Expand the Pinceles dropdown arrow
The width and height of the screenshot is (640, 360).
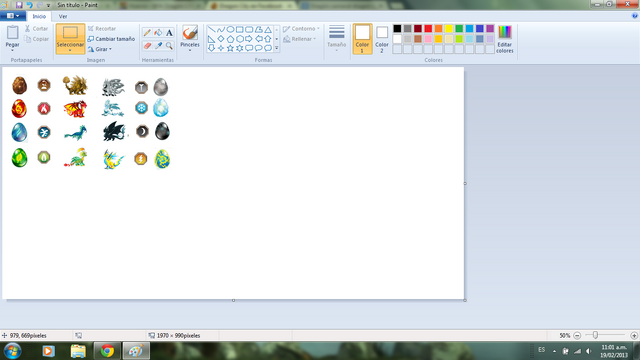(190, 50)
